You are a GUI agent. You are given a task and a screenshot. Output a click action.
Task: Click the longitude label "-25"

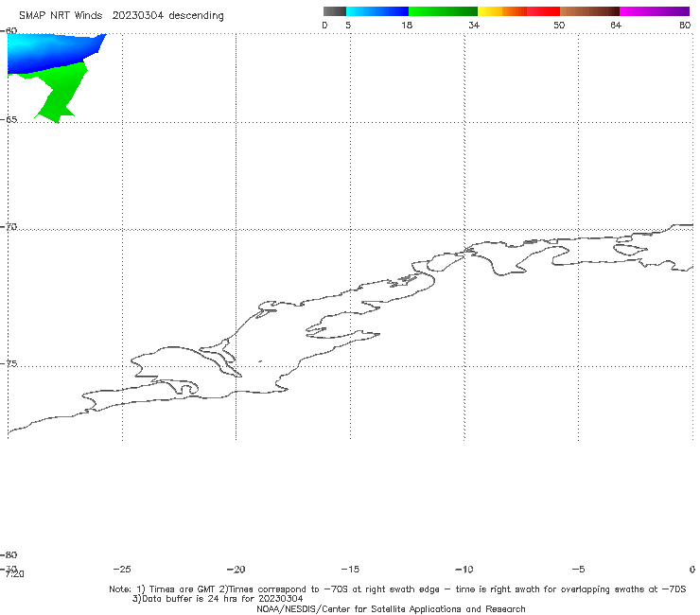[x=122, y=569]
